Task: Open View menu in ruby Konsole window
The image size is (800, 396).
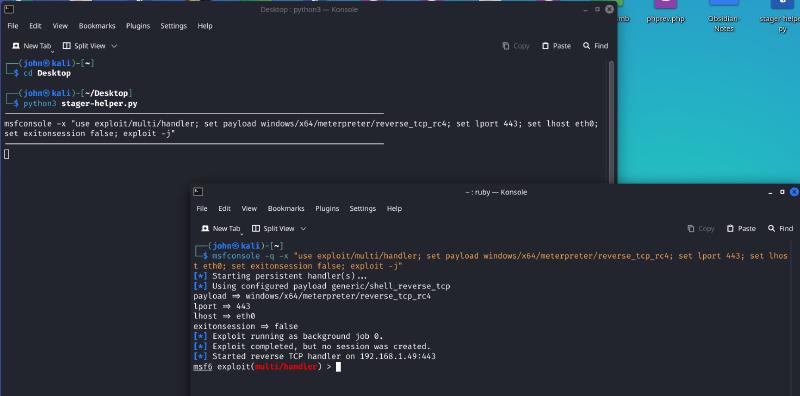Action: tap(249, 209)
